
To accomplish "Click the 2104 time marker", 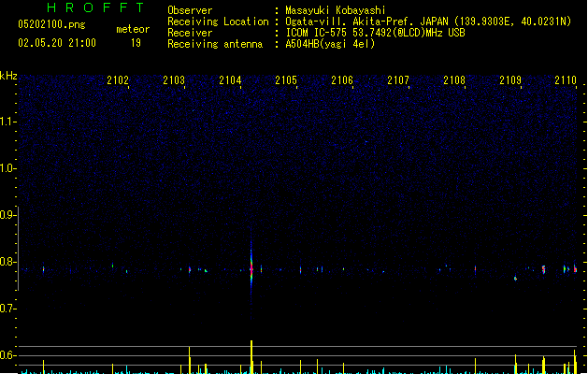I will 230,80.
